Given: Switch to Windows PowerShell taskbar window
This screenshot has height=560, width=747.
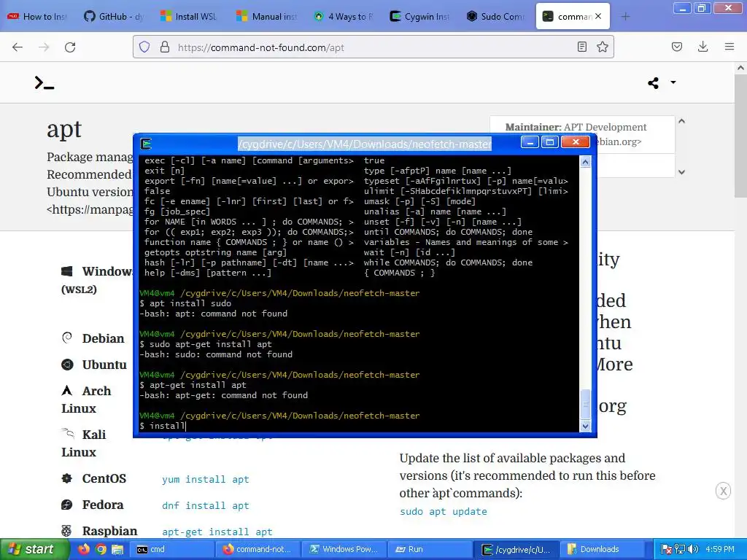Looking at the screenshot, I should (x=344, y=550).
